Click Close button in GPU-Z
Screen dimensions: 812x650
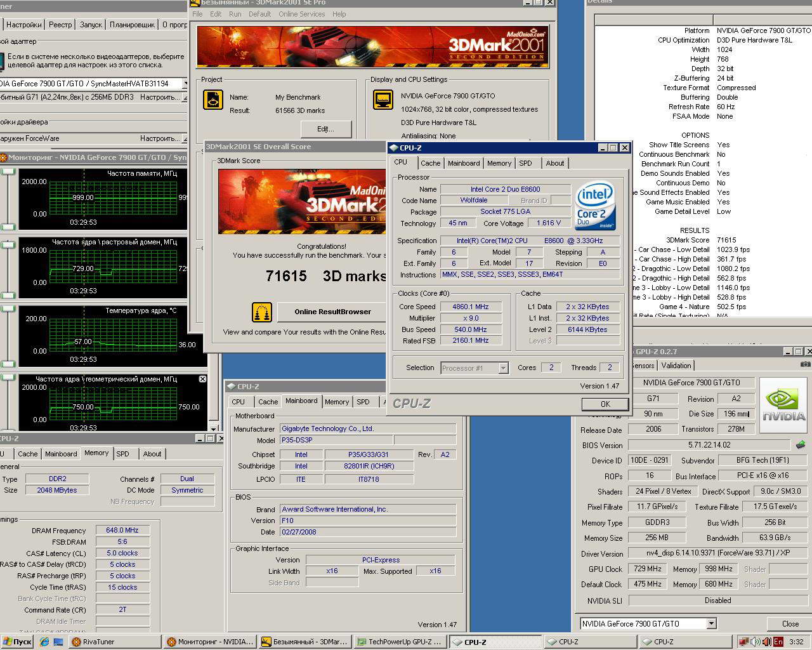point(790,624)
